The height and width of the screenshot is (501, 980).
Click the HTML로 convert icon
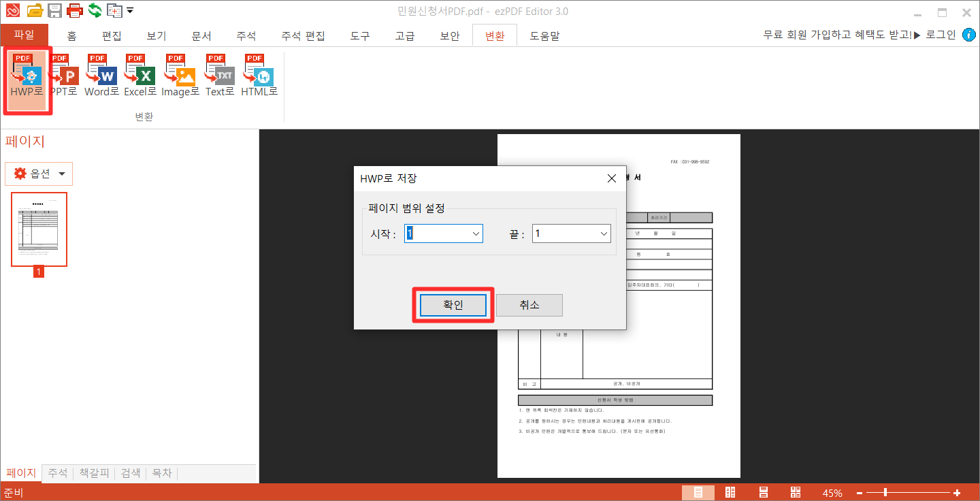[259, 75]
